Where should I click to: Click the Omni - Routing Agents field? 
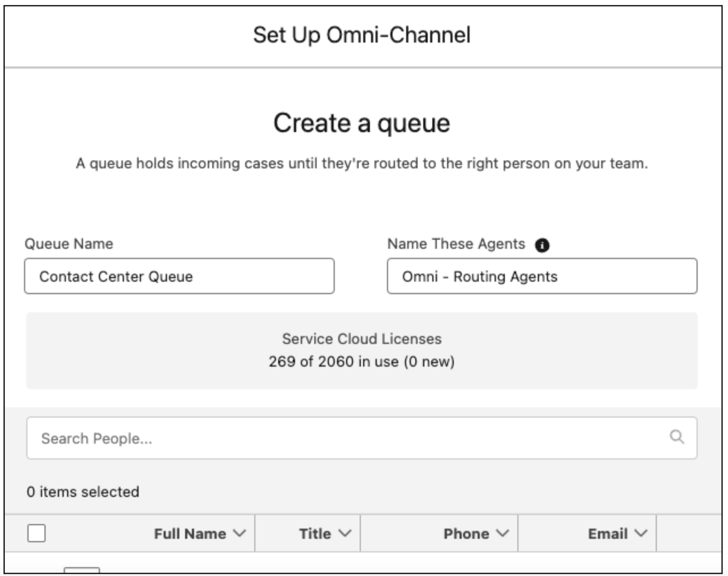542,276
